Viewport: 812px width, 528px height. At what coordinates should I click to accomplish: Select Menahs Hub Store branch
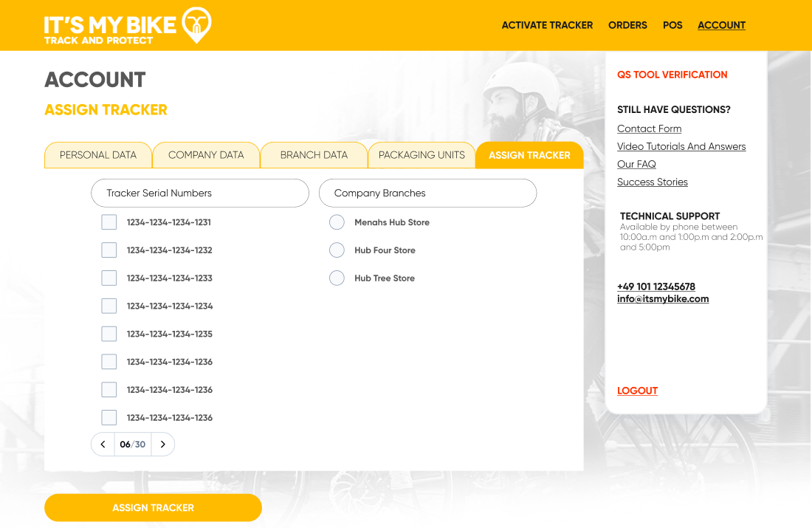pos(337,222)
